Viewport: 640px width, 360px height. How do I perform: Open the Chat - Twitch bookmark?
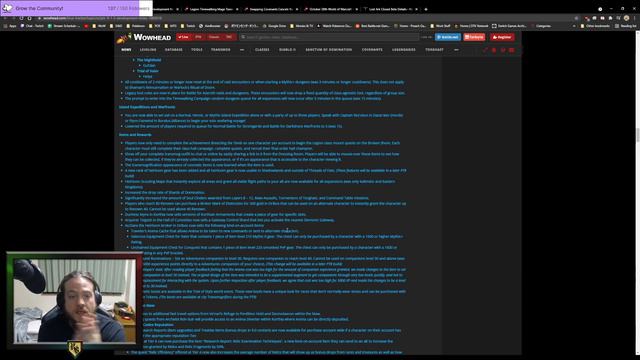tap(32, 26)
